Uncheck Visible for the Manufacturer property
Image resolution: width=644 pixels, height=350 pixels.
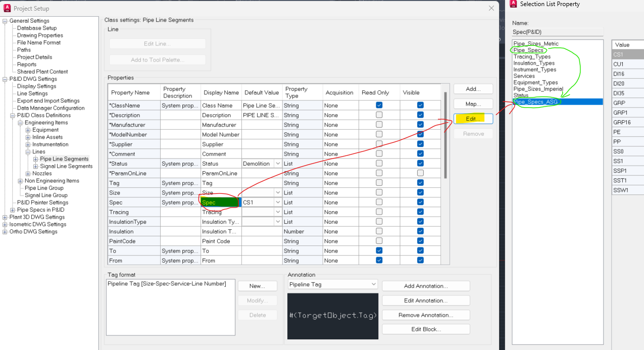click(x=420, y=124)
